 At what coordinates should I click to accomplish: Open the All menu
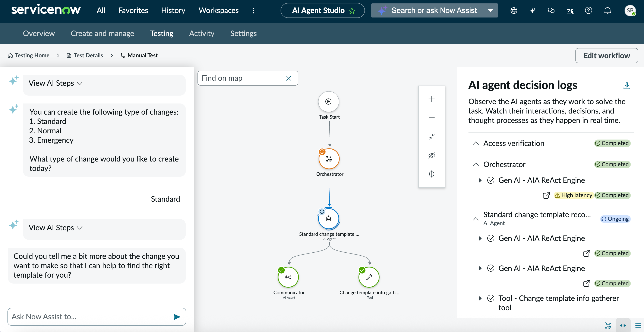(101, 10)
